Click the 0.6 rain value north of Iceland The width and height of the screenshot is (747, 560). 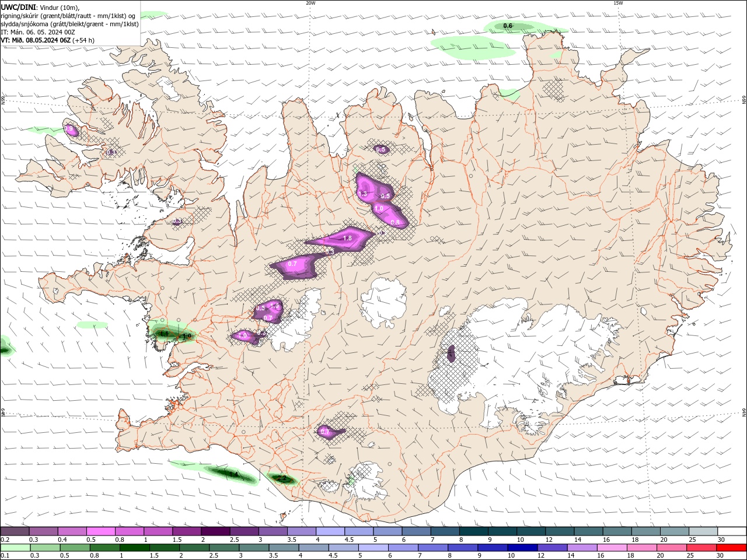508,26
